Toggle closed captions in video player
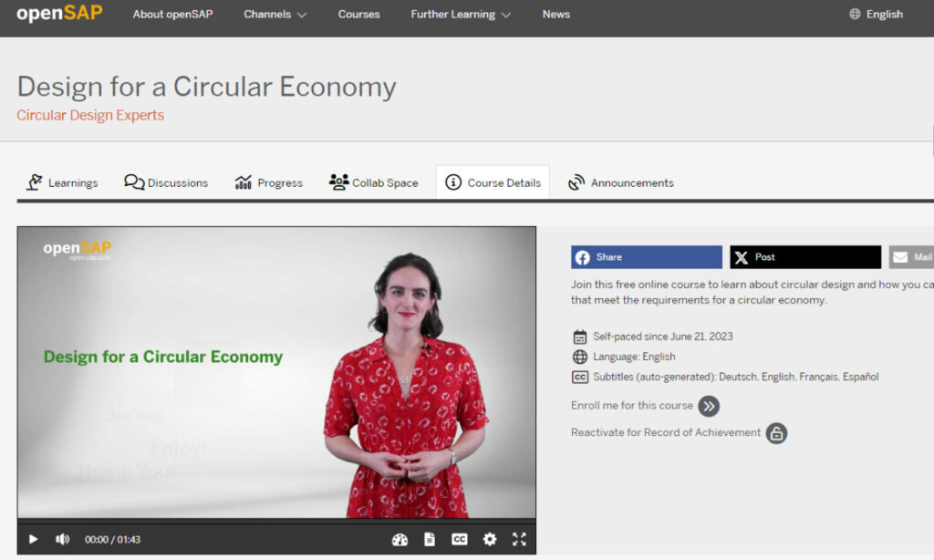The image size is (934, 560). coord(460,539)
